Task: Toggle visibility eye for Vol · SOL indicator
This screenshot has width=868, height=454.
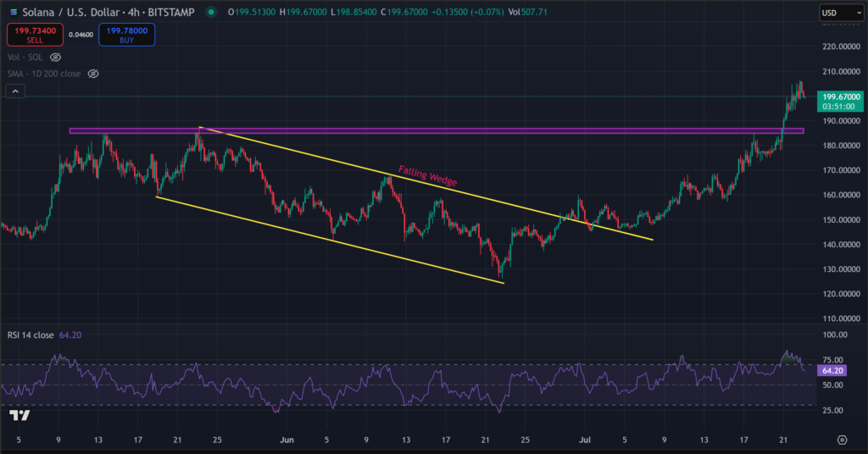Action: click(55, 57)
